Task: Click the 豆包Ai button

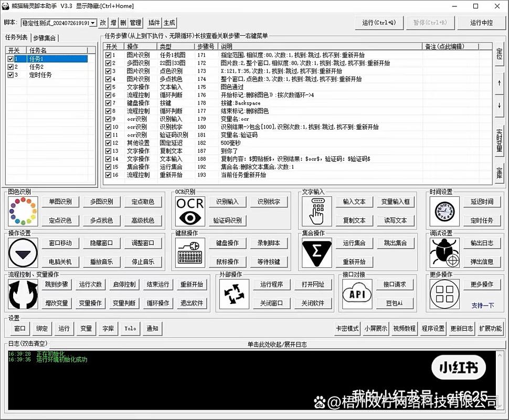Action: click(395, 303)
